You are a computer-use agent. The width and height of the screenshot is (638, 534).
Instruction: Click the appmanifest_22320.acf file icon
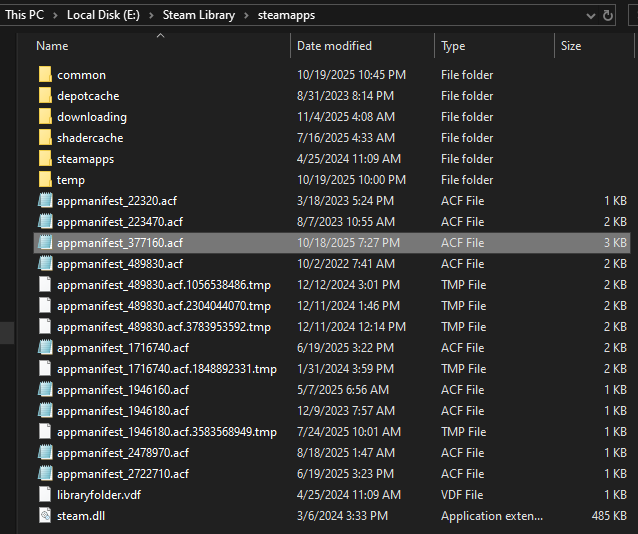coord(45,201)
